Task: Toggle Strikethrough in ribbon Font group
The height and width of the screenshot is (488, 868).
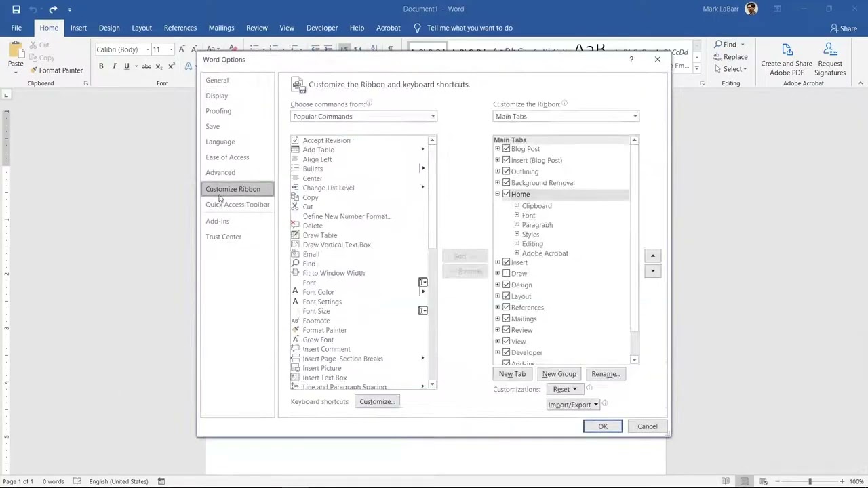Action: pyautogui.click(x=146, y=66)
